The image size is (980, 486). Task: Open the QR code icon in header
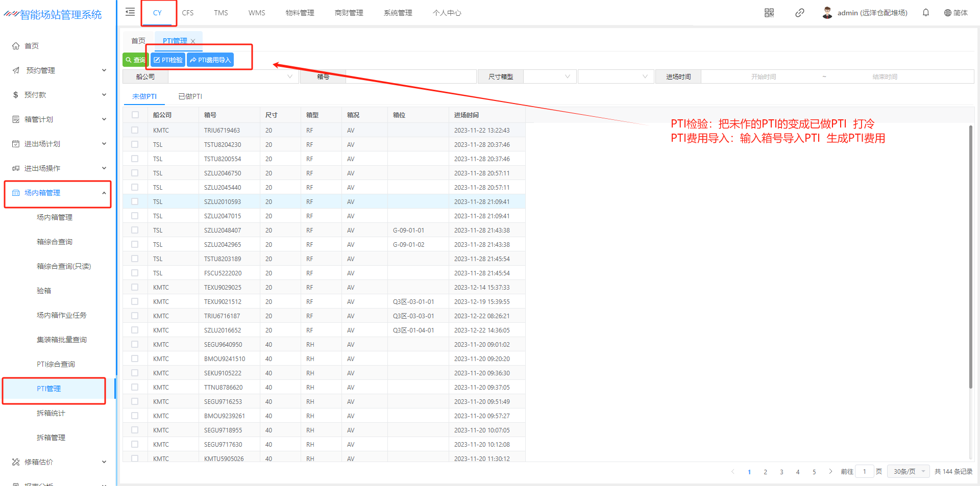click(769, 13)
